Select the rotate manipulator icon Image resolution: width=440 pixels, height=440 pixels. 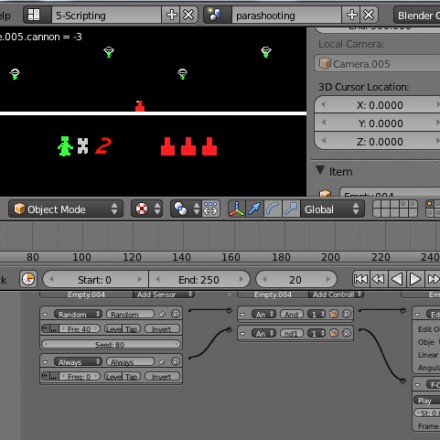click(x=273, y=209)
